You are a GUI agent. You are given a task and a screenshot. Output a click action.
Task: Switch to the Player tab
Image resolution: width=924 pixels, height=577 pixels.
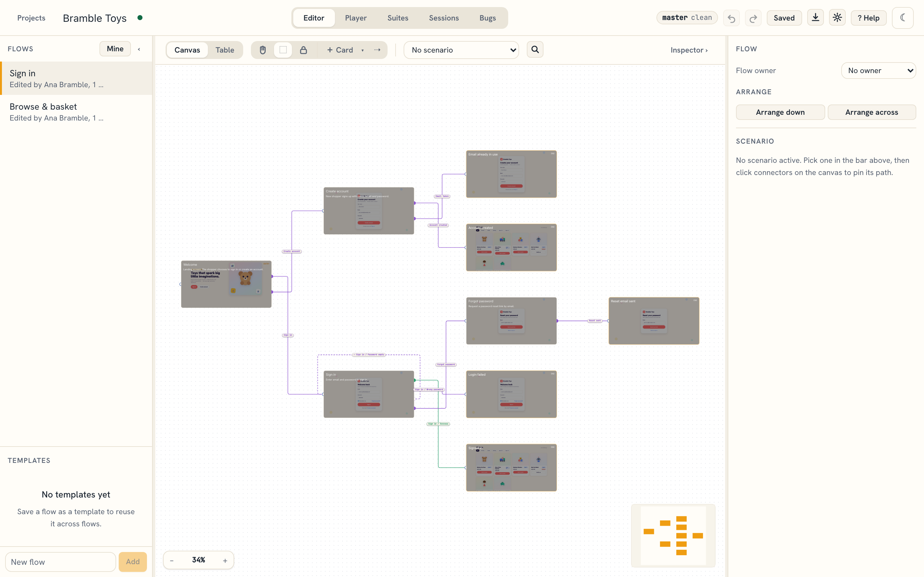(x=355, y=18)
